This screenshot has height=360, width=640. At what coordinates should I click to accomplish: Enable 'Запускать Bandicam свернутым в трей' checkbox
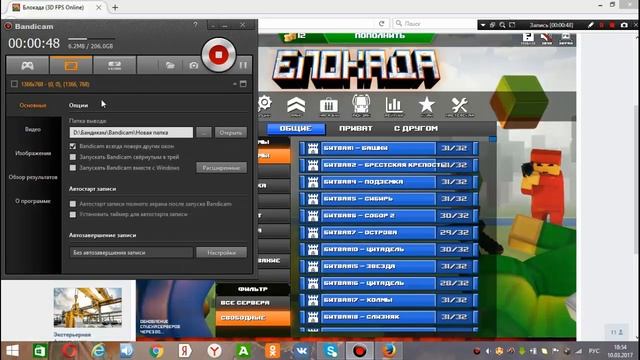coord(73,157)
